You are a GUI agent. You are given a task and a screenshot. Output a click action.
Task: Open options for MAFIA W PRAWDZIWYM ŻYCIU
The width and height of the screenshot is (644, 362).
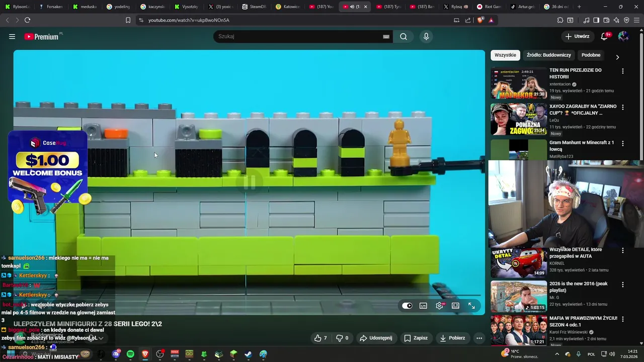(x=623, y=318)
